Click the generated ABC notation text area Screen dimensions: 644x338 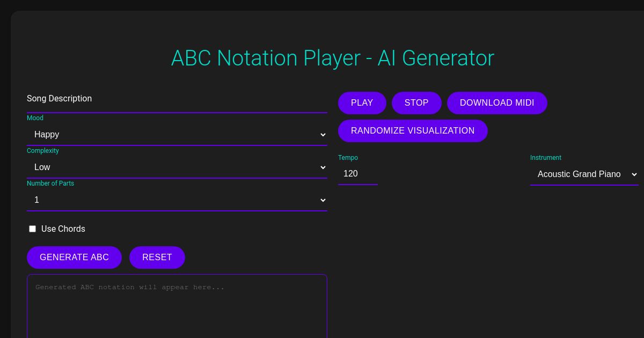[177, 306]
